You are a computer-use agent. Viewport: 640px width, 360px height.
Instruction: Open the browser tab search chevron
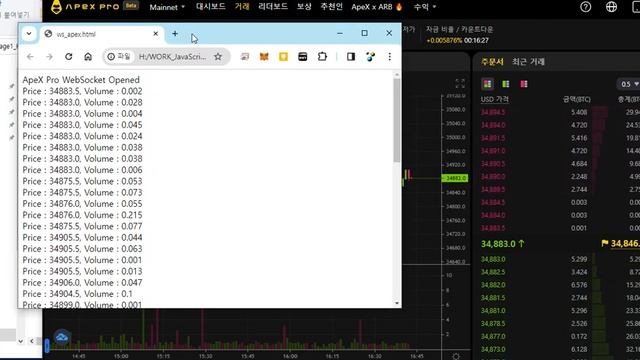click(29, 34)
